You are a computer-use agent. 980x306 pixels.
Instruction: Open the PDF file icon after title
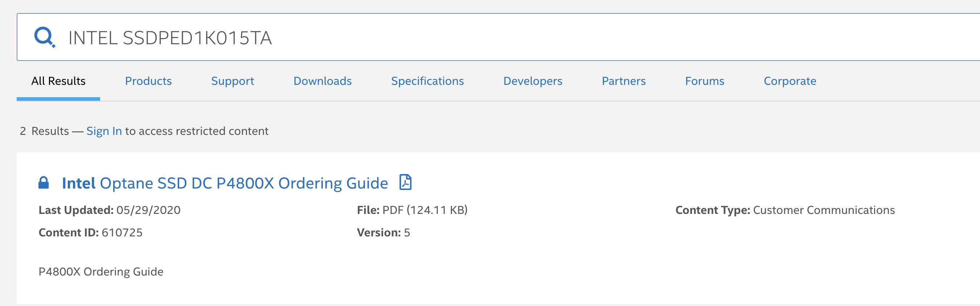pyautogui.click(x=405, y=182)
